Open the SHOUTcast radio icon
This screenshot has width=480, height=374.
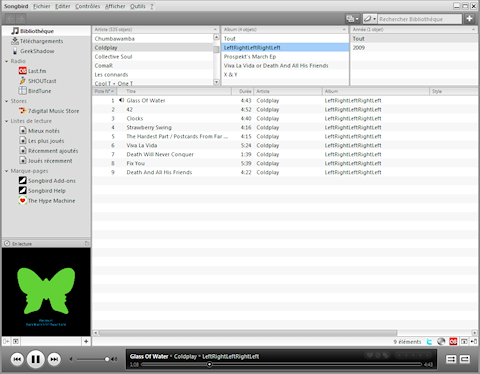click(23, 81)
